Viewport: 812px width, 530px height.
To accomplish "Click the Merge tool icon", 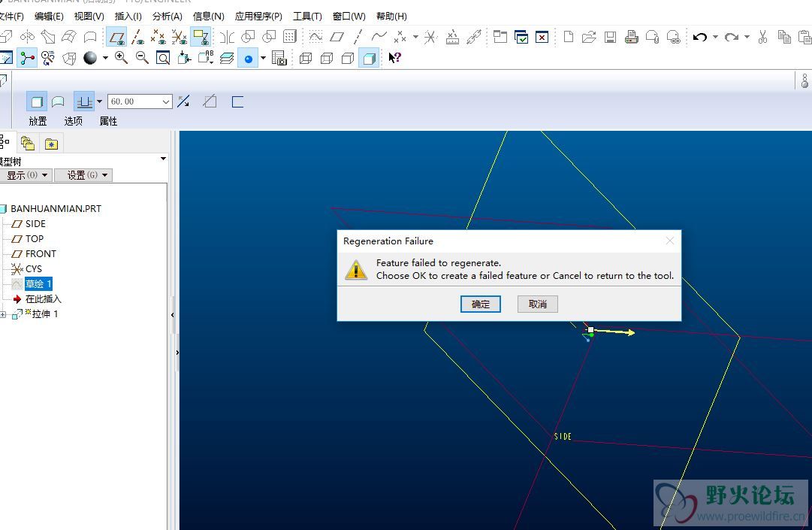I will click(248, 37).
